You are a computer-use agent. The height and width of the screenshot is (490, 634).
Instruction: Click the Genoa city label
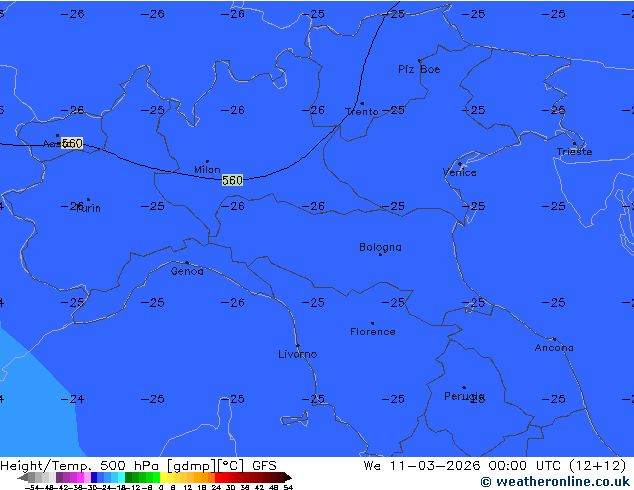coord(187,271)
